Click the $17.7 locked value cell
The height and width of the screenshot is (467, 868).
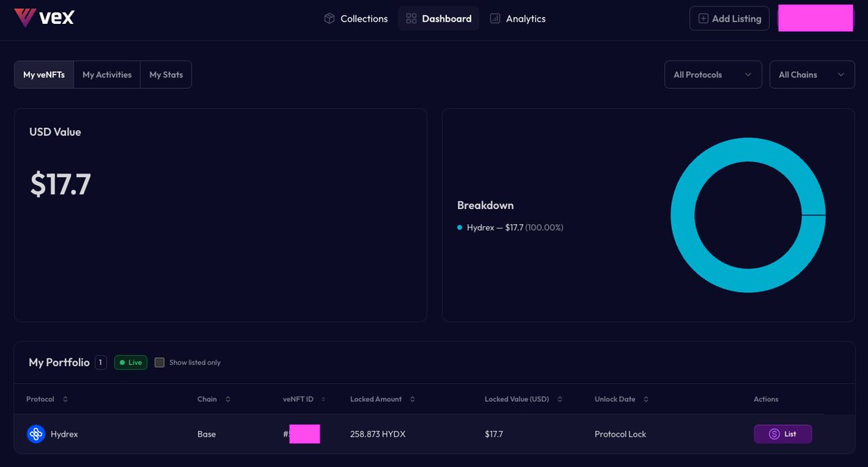[494, 434]
